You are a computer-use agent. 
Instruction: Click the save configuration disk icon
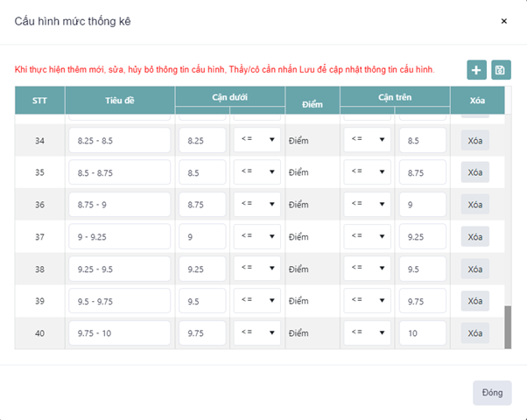click(x=500, y=70)
